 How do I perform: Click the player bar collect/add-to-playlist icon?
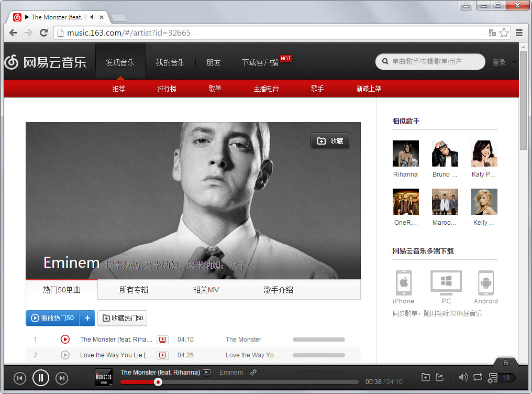point(426,377)
